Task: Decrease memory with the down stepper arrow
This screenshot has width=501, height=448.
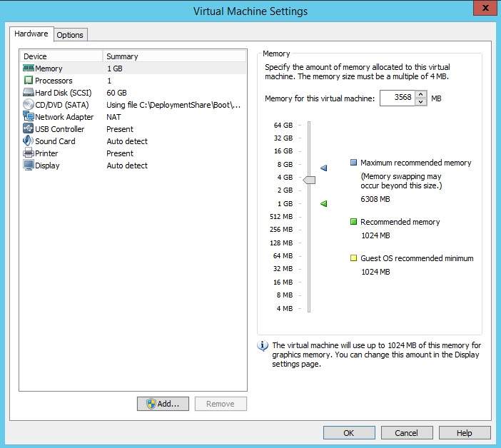Action: 421,102
